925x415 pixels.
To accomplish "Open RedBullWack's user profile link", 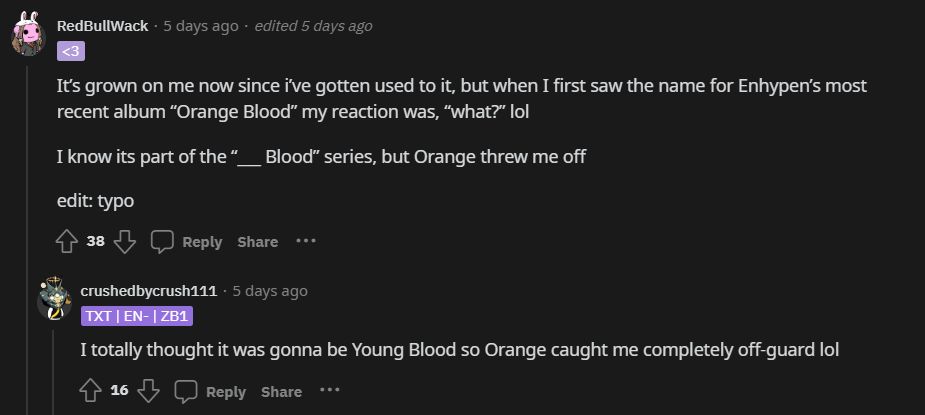I will (102, 26).
